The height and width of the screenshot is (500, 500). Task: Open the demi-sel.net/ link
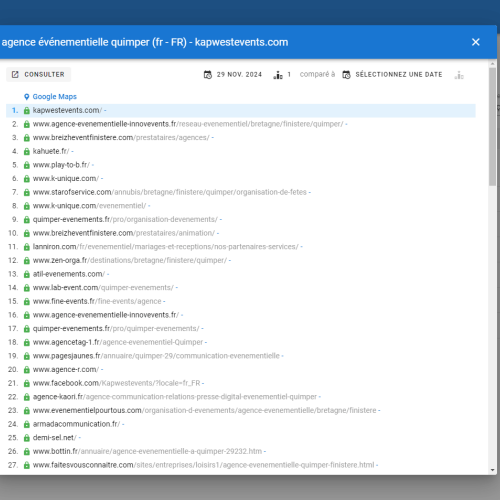point(55,438)
